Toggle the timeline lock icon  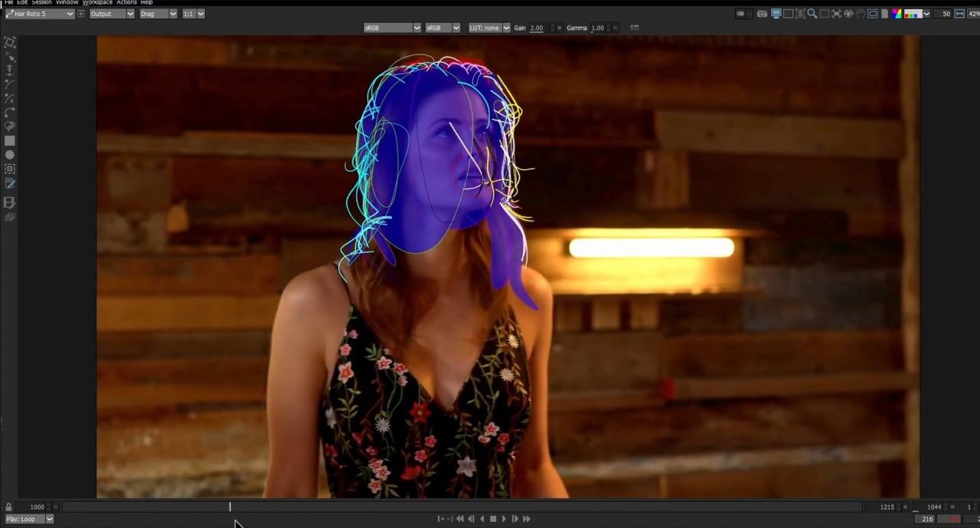[x=8, y=507]
